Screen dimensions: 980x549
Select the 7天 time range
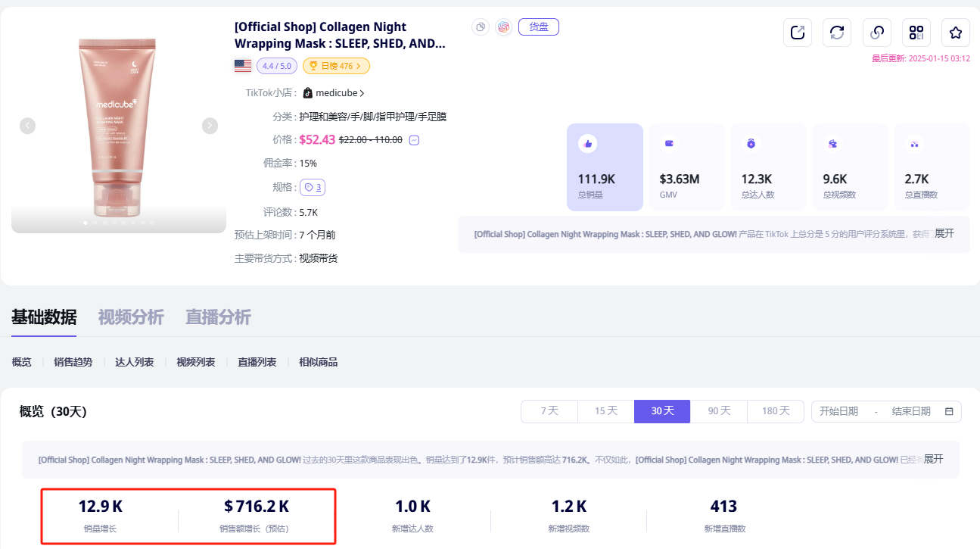pyautogui.click(x=549, y=411)
